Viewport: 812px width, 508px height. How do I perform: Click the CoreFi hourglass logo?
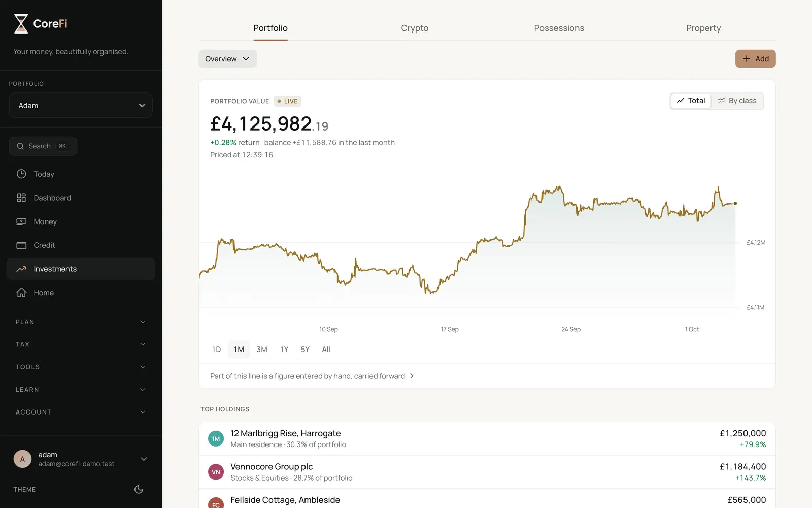pyautogui.click(x=21, y=24)
